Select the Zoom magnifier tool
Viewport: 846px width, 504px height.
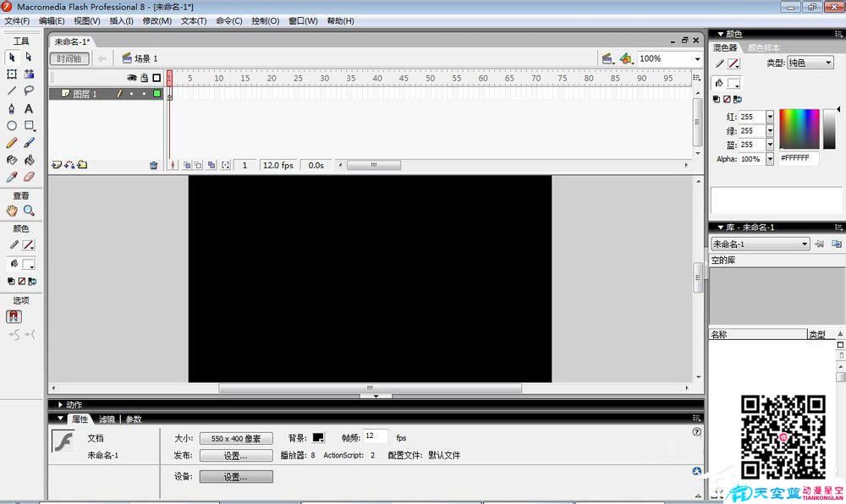tap(29, 211)
